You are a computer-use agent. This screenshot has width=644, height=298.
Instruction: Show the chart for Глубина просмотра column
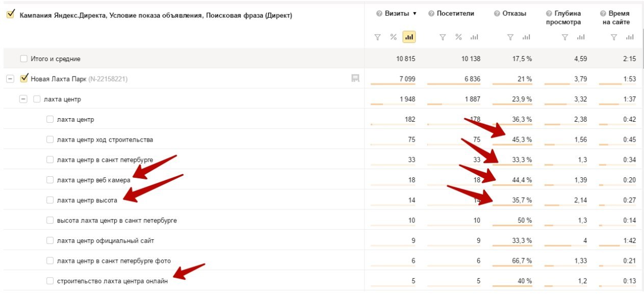point(581,37)
